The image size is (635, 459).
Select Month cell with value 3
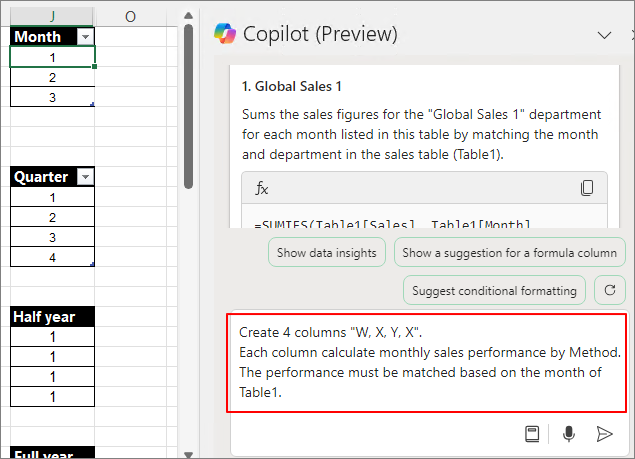[52, 97]
